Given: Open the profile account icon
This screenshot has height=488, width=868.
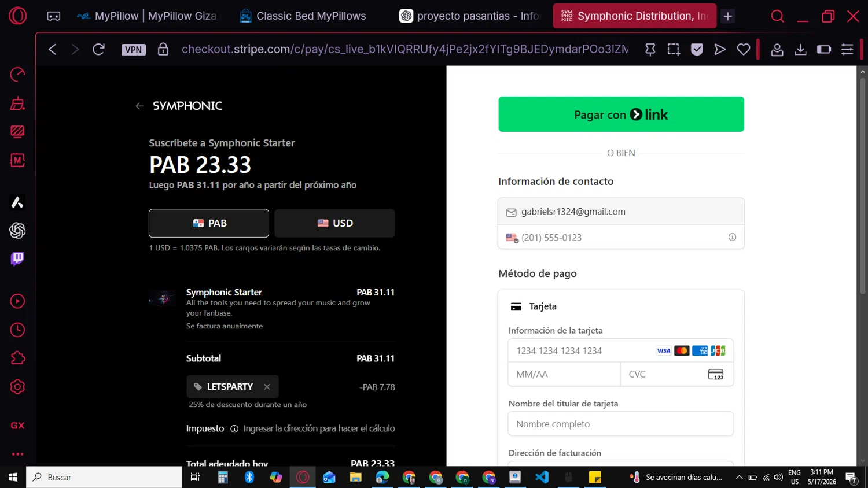Looking at the screenshot, I should (x=777, y=50).
